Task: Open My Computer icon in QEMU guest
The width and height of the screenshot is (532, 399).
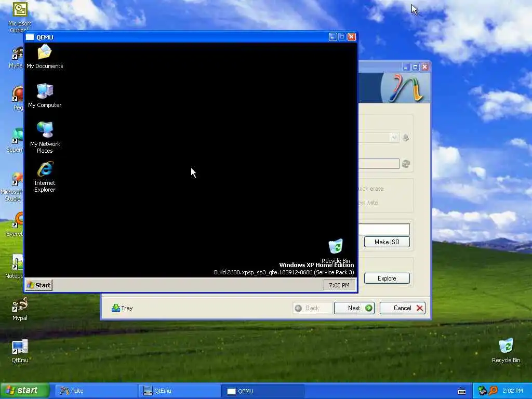Action: [x=45, y=96]
